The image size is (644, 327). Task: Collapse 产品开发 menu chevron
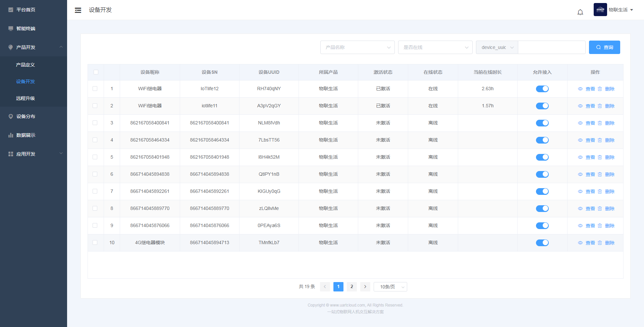click(x=61, y=47)
